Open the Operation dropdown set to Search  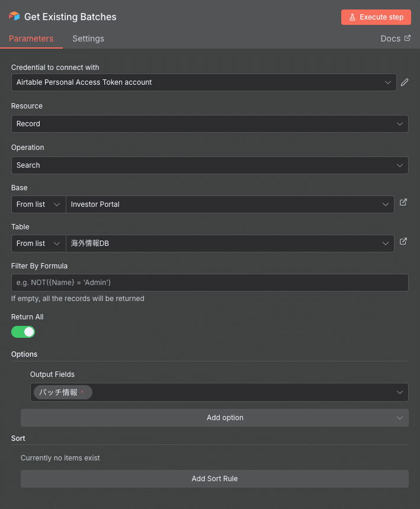tap(210, 165)
